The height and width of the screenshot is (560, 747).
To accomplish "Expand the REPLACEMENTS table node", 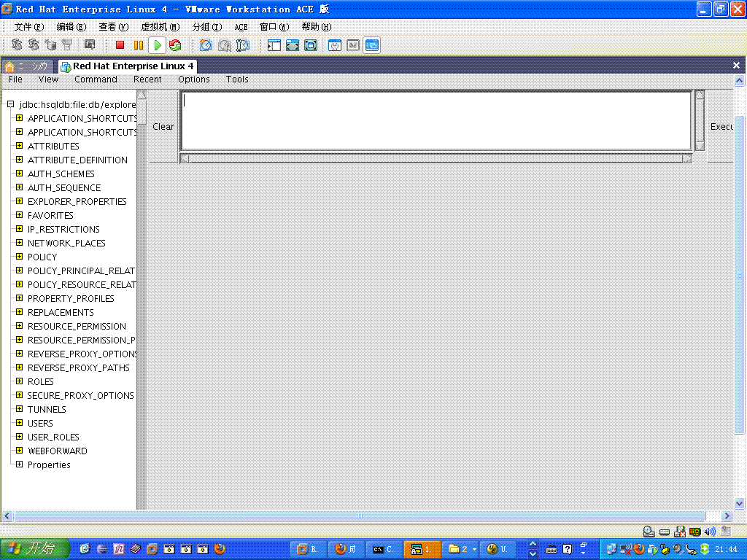I will click(x=19, y=312).
